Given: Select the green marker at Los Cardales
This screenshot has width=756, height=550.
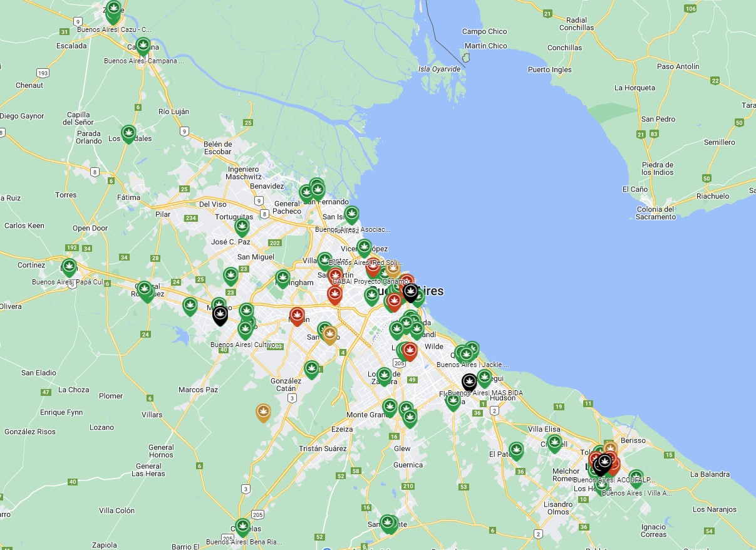Looking at the screenshot, I should click(x=128, y=133).
